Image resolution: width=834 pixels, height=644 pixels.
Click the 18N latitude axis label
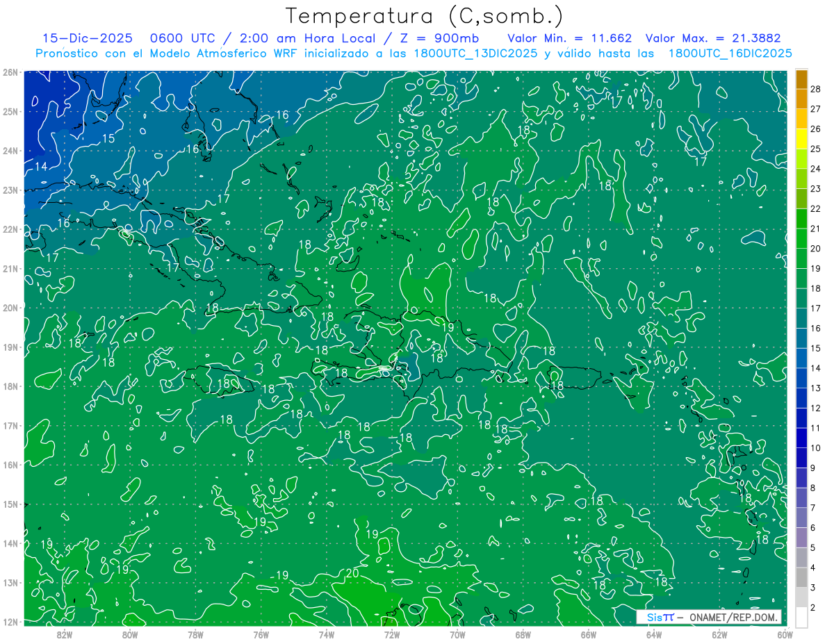(x=10, y=386)
